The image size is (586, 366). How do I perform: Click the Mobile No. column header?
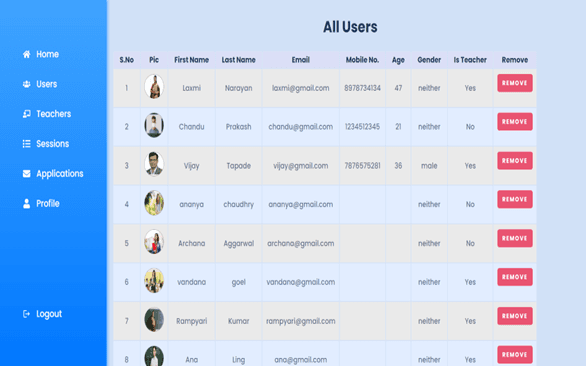362,60
